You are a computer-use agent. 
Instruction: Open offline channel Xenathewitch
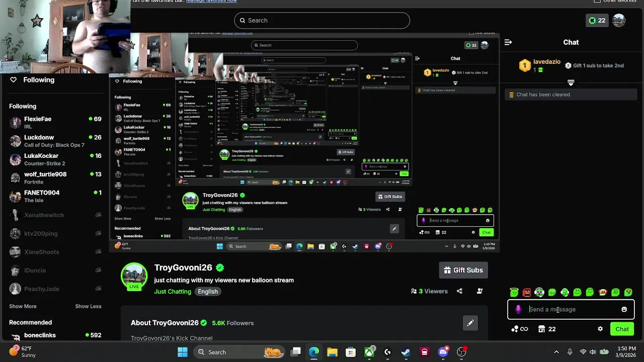(55, 215)
